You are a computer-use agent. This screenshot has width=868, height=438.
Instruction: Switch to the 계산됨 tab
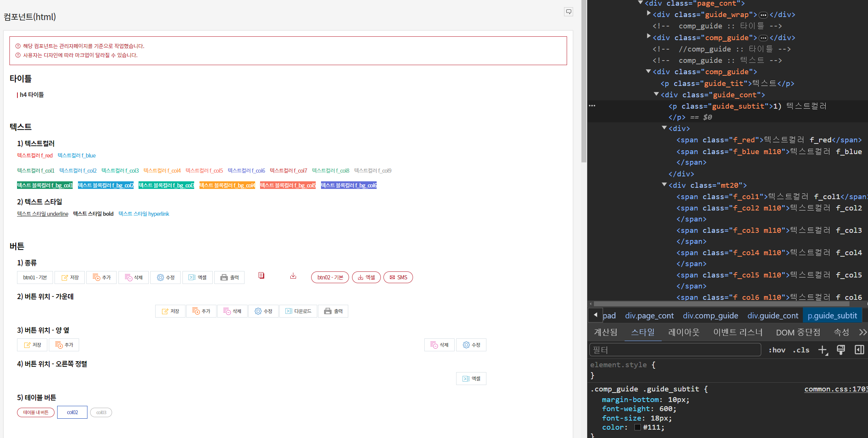point(606,332)
